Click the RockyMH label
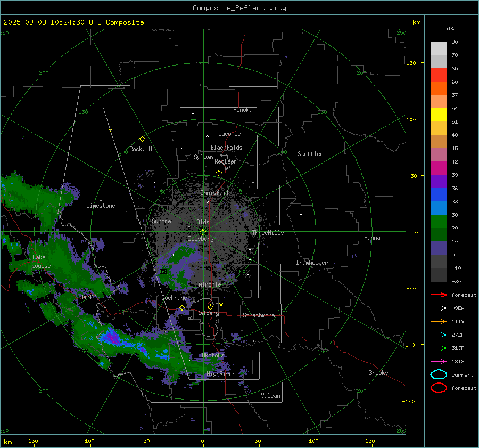Viewport: 479px width, 448px height. [141, 149]
